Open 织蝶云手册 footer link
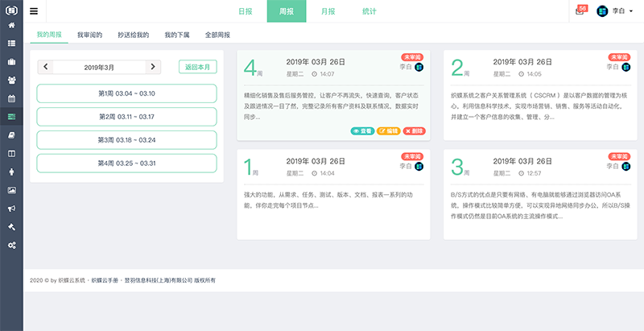Image resolution: width=644 pixels, height=331 pixels. (105, 280)
